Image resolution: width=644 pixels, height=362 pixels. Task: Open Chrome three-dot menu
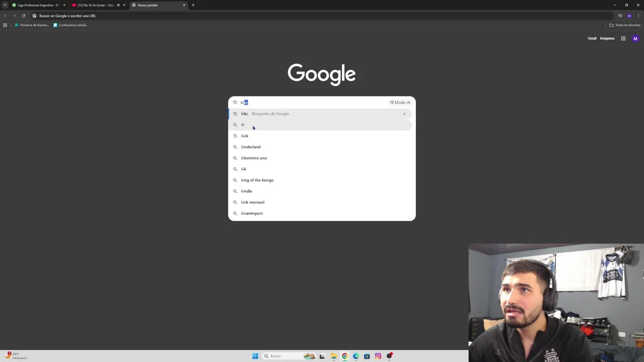coord(638,16)
